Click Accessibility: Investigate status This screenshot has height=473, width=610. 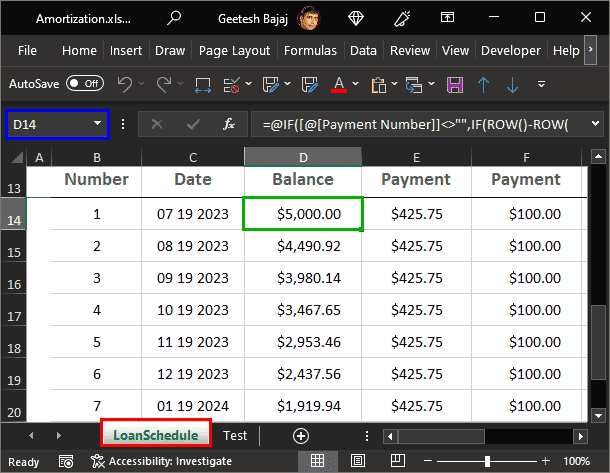[x=161, y=461]
